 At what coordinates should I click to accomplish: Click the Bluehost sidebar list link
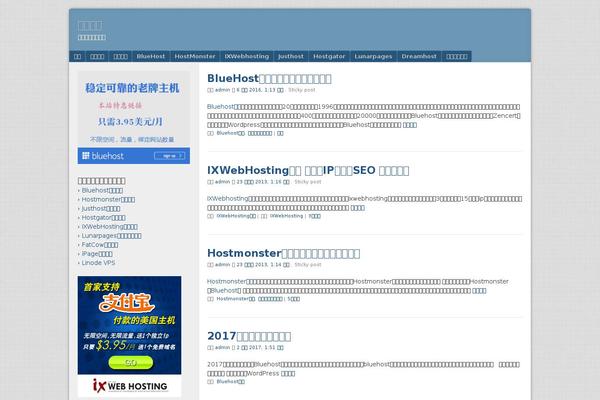102,190
